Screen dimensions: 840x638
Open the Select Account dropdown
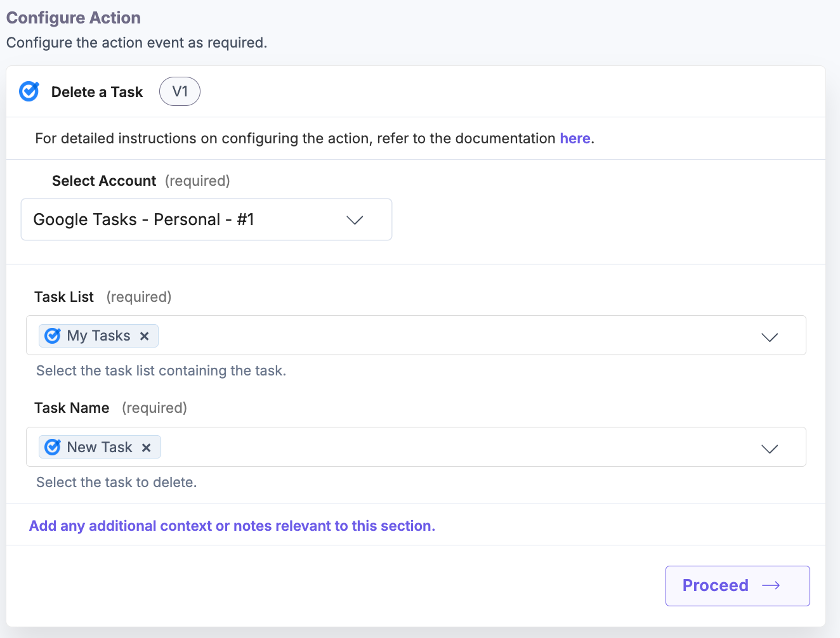coord(206,220)
